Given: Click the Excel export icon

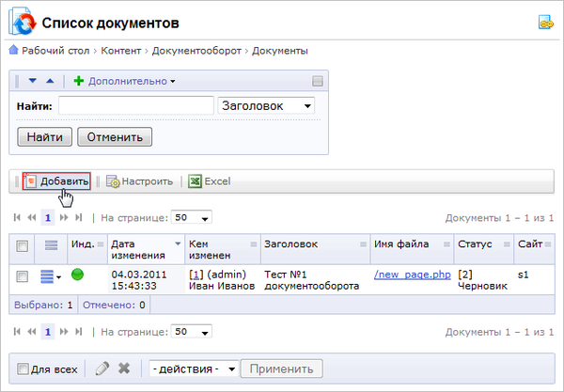Looking at the screenshot, I should click(x=196, y=181).
